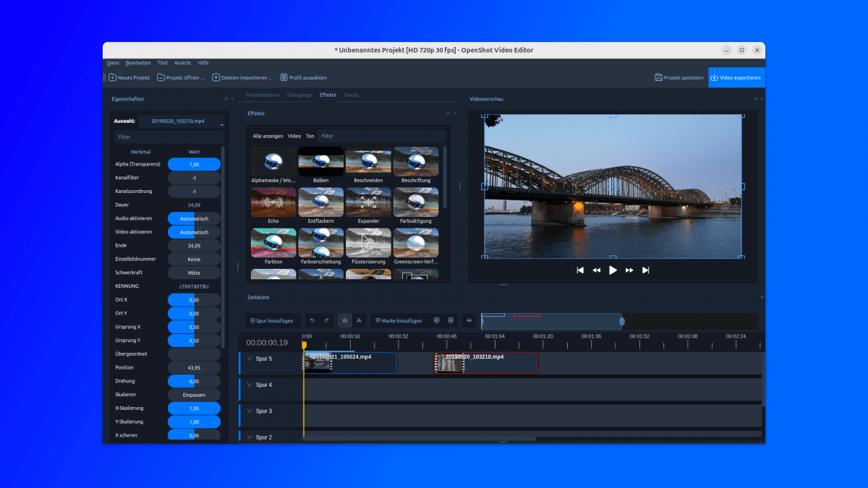Open the Auswahl clip selection dropdown
868x488 pixels.
pos(182,121)
